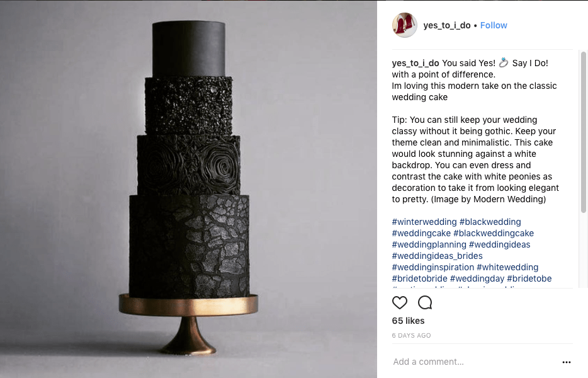Open the #blackwedding hashtag

pos(490,222)
